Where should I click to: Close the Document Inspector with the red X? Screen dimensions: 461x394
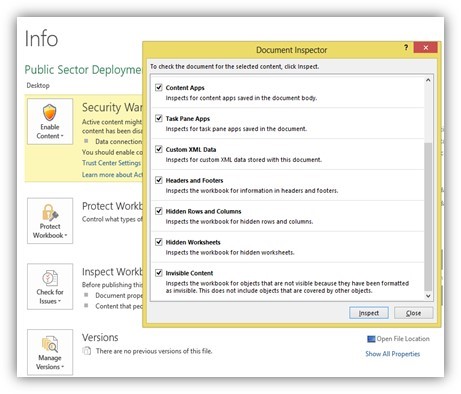(425, 47)
